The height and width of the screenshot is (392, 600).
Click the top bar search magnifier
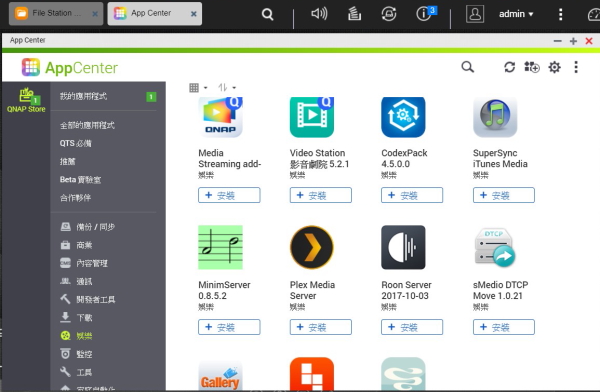pos(267,15)
